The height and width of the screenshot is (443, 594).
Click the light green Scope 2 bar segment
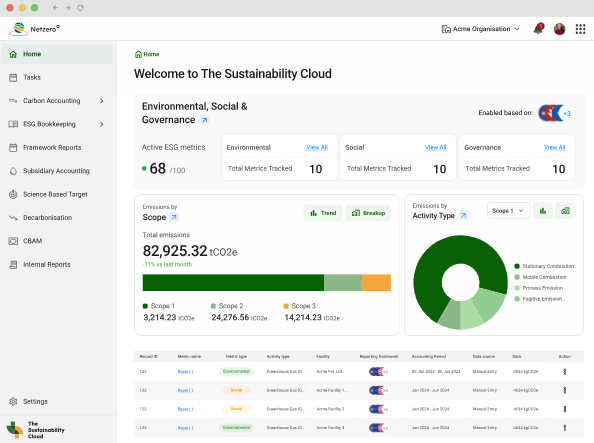click(x=343, y=283)
